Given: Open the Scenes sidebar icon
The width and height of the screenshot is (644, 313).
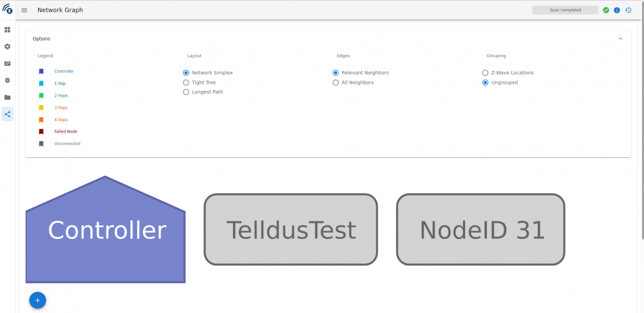Looking at the screenshot, I should [8, 63].
